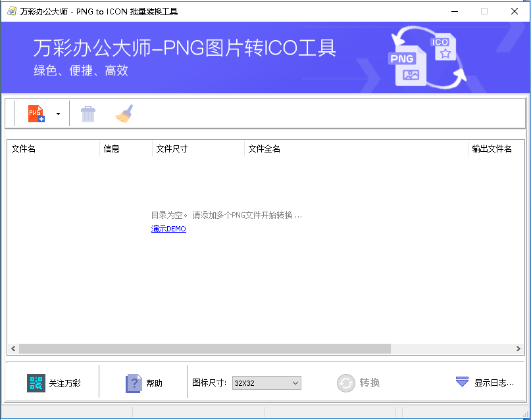Show the log via 显示日志 button

[485, 383]
